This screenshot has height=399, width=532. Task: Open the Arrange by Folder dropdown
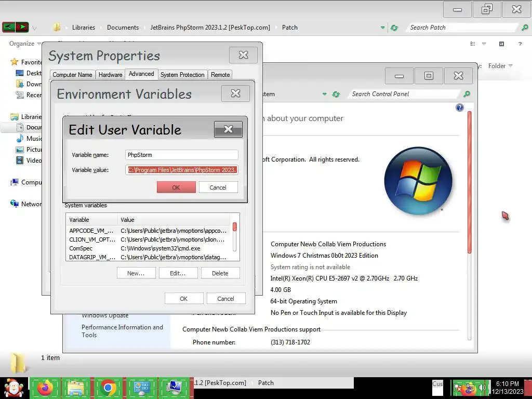point(500,66)
